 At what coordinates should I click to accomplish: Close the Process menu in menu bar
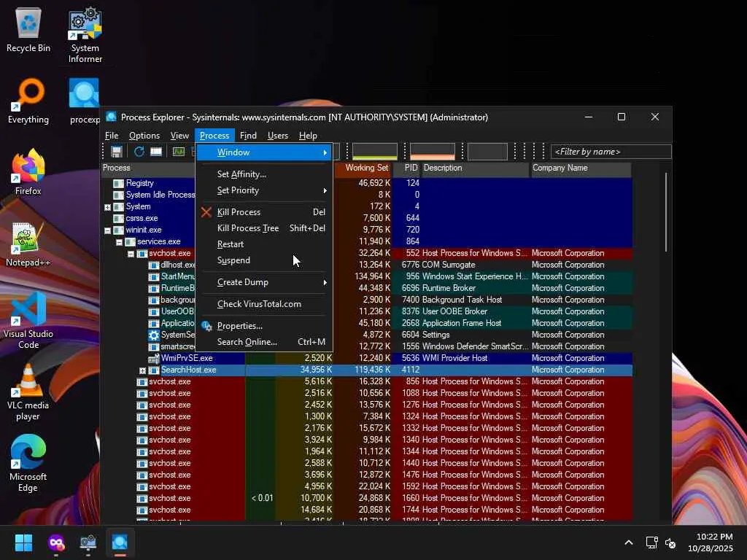[214, 136]
